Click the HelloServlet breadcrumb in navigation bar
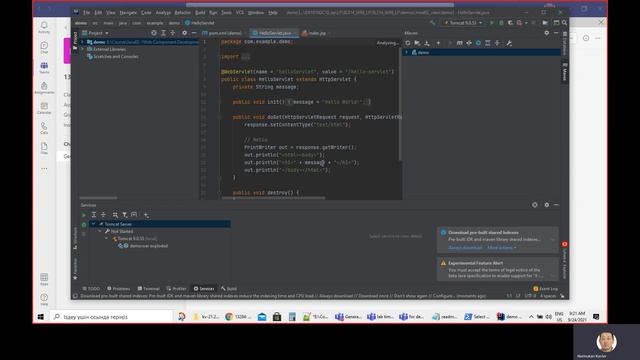 [200, 23]
